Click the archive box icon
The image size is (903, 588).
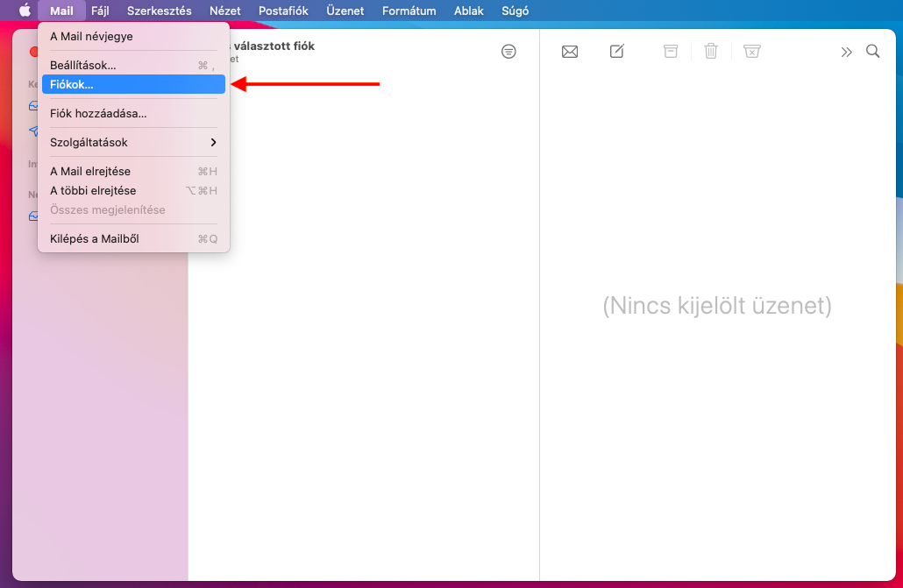coord(671,52)
